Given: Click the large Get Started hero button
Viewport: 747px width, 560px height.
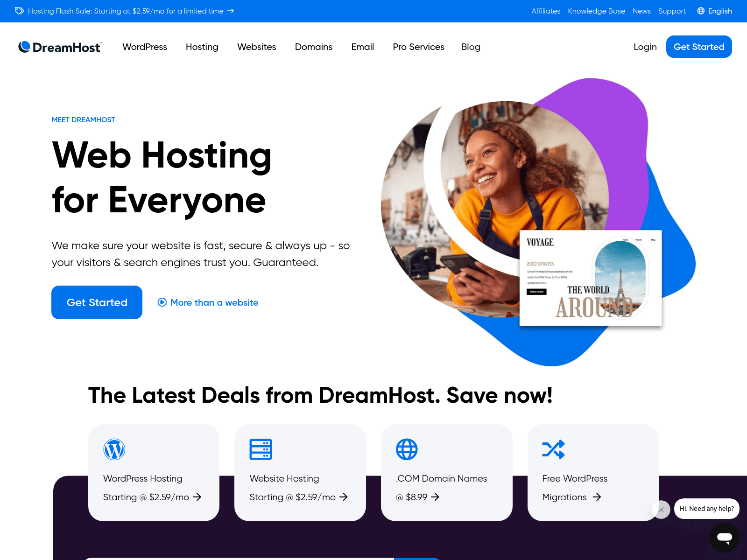Looking at the screenshot, I should 97,302.
